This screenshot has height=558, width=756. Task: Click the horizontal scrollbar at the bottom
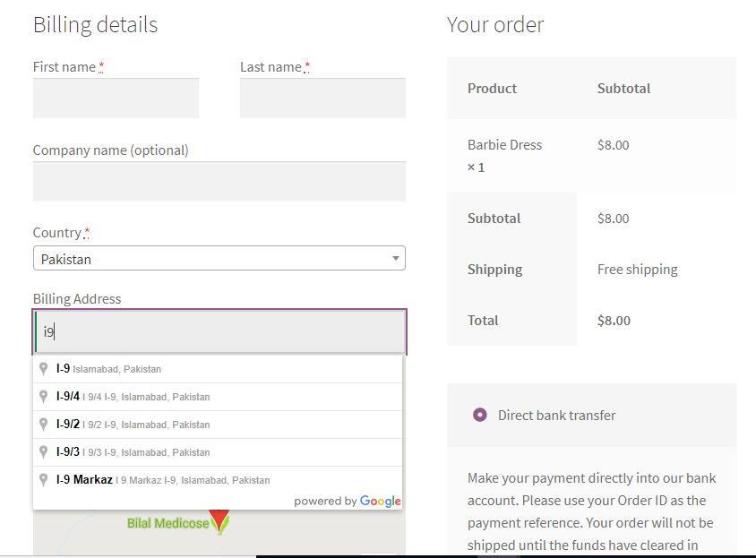(502, 556)
